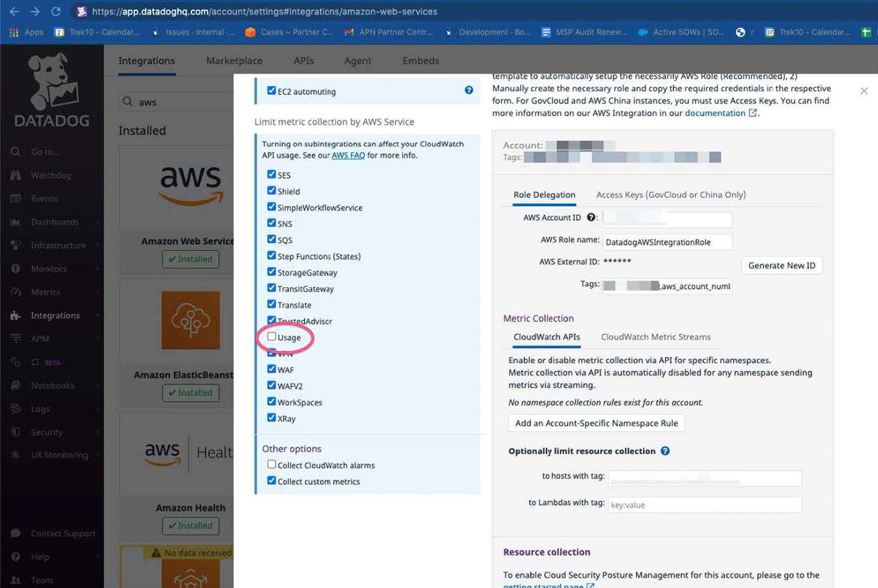Click resource collection limit help icon
Screen dimensions: 878x588
tap(665, 451)
